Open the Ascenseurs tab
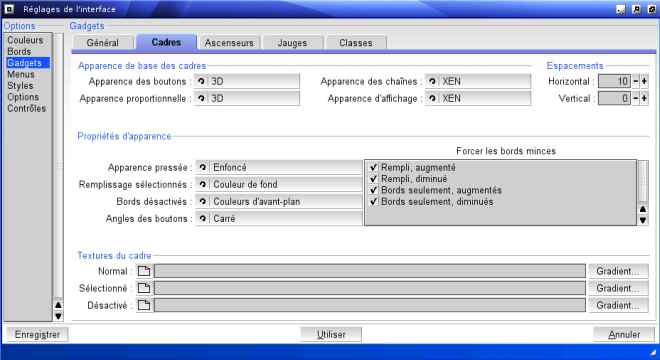This screenshot has width=660, height=360. point(229,43)
